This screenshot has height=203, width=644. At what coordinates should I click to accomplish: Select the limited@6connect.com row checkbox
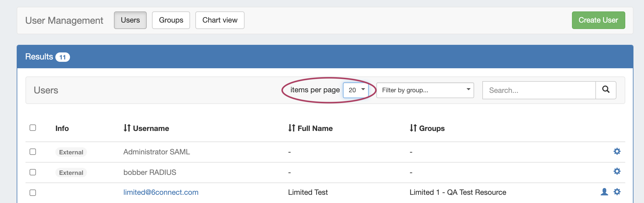click(x=33, y=193)
